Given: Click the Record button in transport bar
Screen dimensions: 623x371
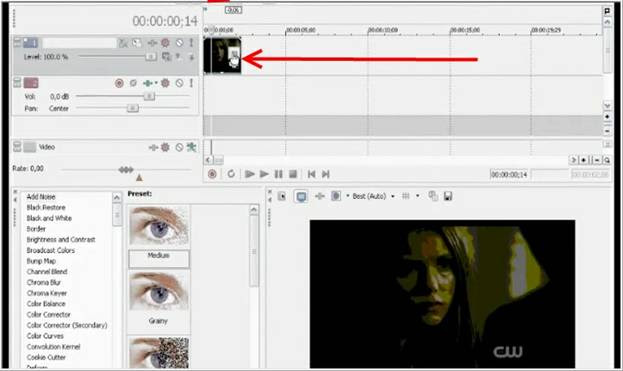Looking at the screenshot, I should point(212,174).
